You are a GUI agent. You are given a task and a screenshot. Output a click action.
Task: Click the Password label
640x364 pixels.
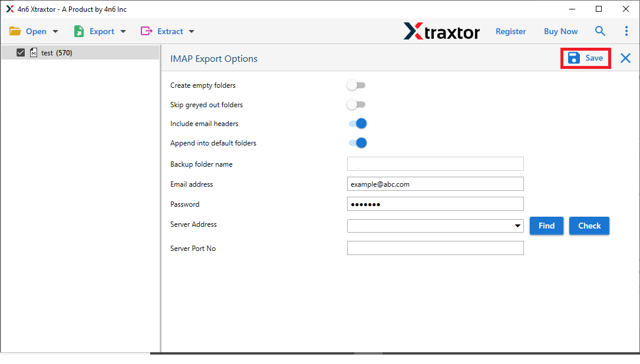click(x=185, y=204)
